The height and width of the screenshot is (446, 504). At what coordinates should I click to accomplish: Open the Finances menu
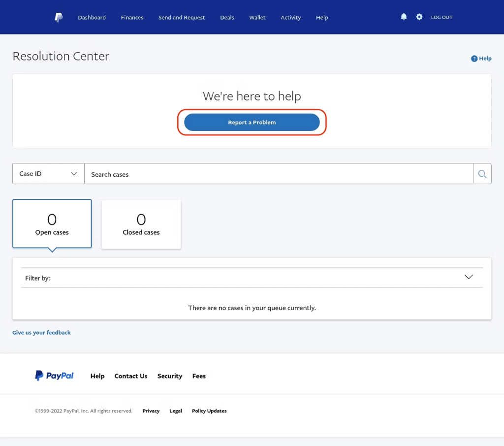pyautogui.click(x=132, y=17)
